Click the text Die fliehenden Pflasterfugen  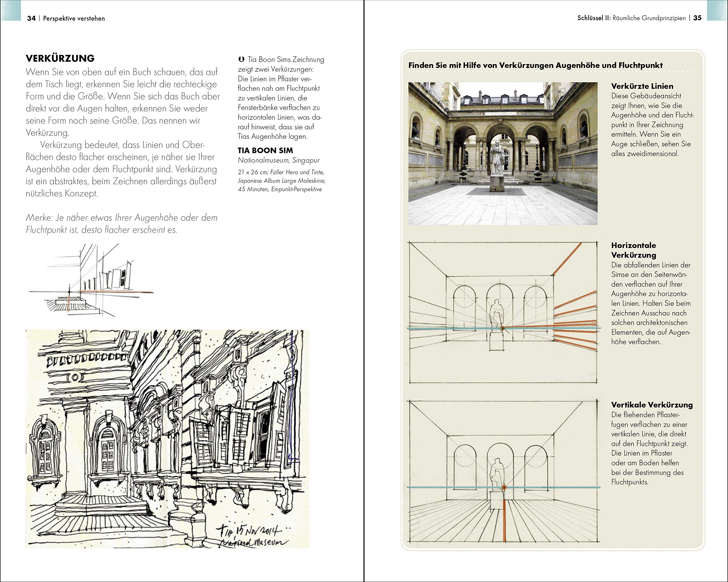point(649,448)
